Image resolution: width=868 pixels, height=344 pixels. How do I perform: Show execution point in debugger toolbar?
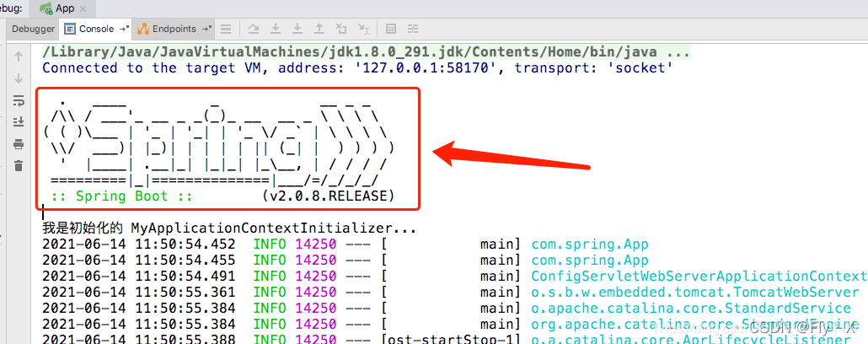226,29
